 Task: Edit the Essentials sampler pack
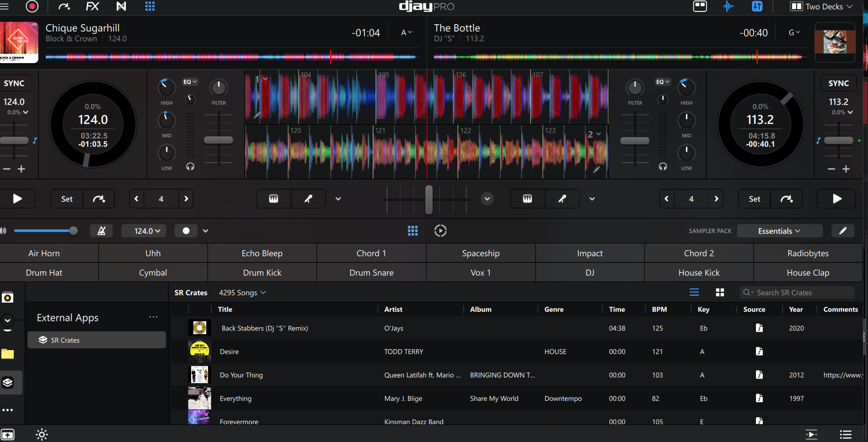(x=842, y=231)
